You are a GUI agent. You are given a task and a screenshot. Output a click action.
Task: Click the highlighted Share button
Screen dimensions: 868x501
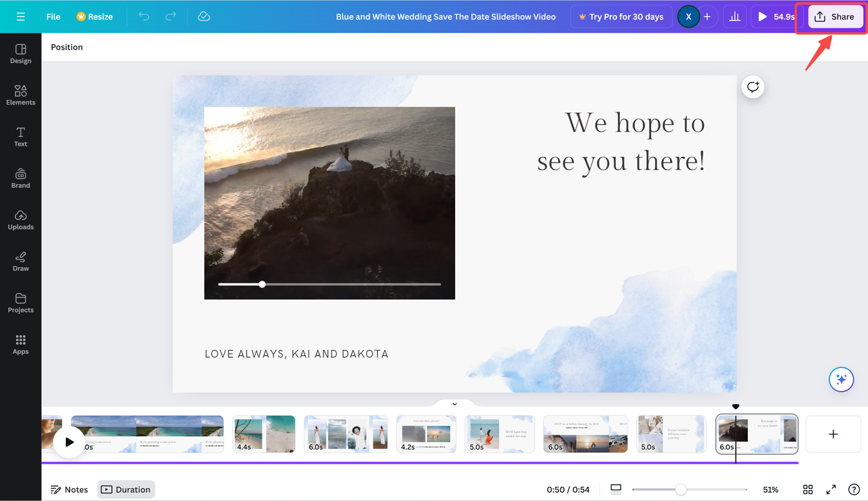[835, 16]
